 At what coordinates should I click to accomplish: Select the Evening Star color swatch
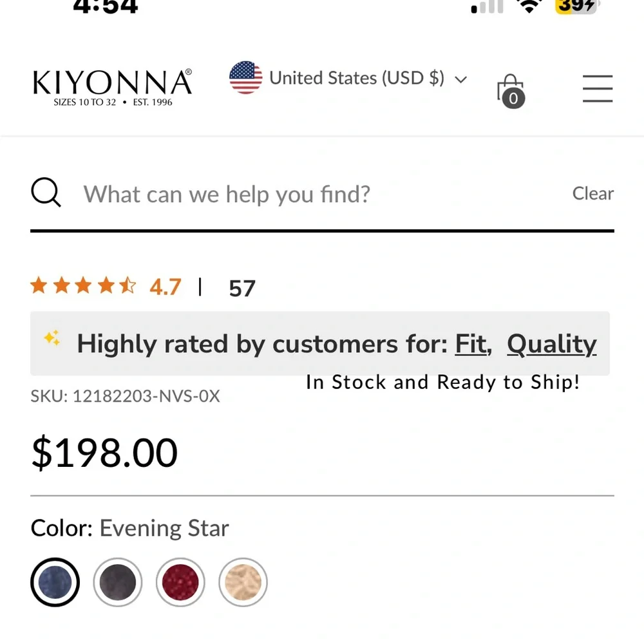pyautogui.click(x=55, y=582)
